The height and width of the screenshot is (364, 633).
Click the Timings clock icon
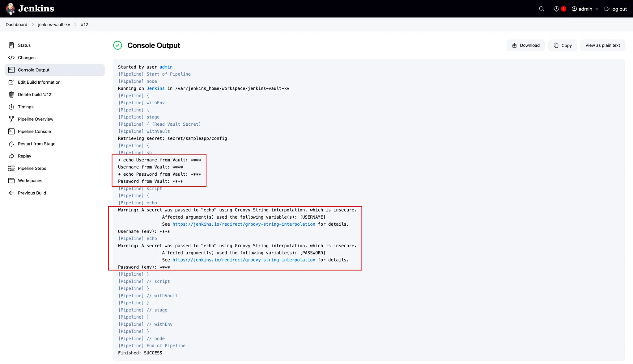tap(11, 107)
